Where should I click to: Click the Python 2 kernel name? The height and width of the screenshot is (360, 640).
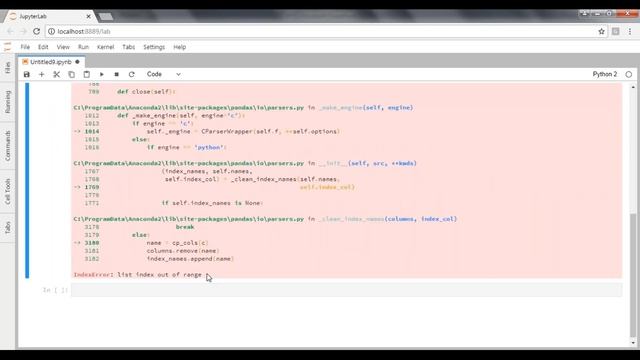604,74
